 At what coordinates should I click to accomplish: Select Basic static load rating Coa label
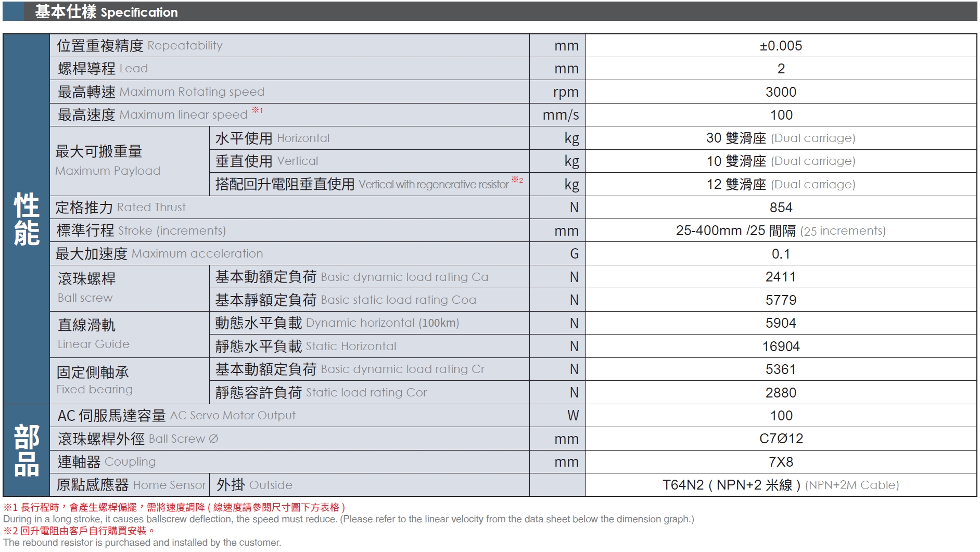(x=346, y=300)
